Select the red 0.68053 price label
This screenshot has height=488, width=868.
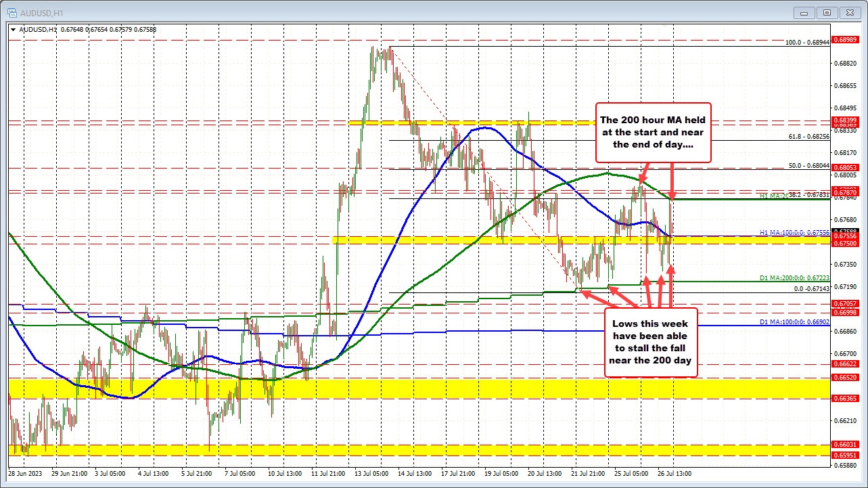pos(846,167)
